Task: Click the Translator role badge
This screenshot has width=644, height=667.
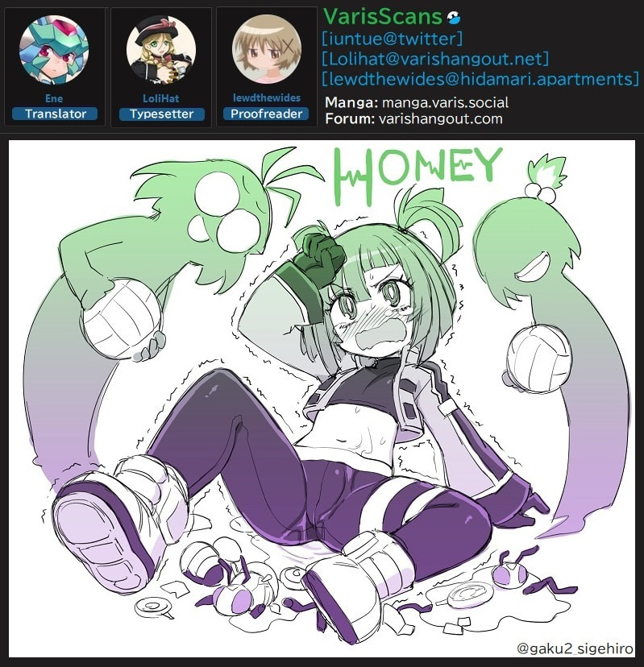Action: point(55,114)
